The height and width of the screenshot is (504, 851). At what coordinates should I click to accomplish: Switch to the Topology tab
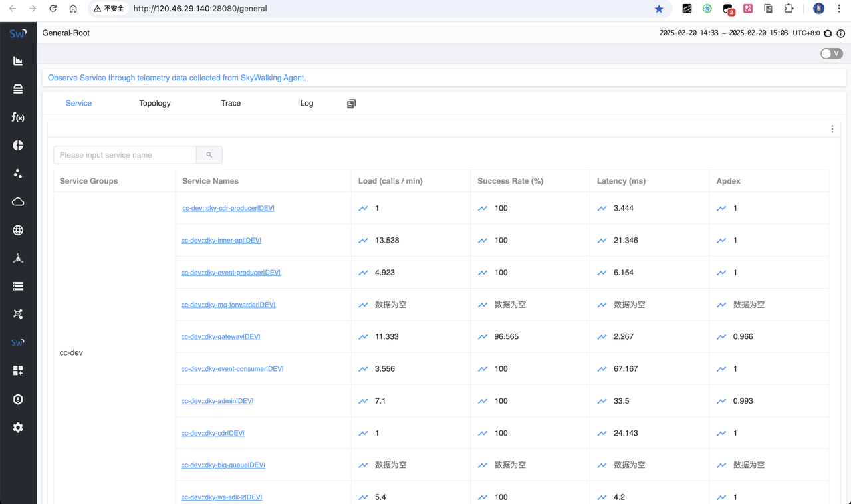point(155,104)
